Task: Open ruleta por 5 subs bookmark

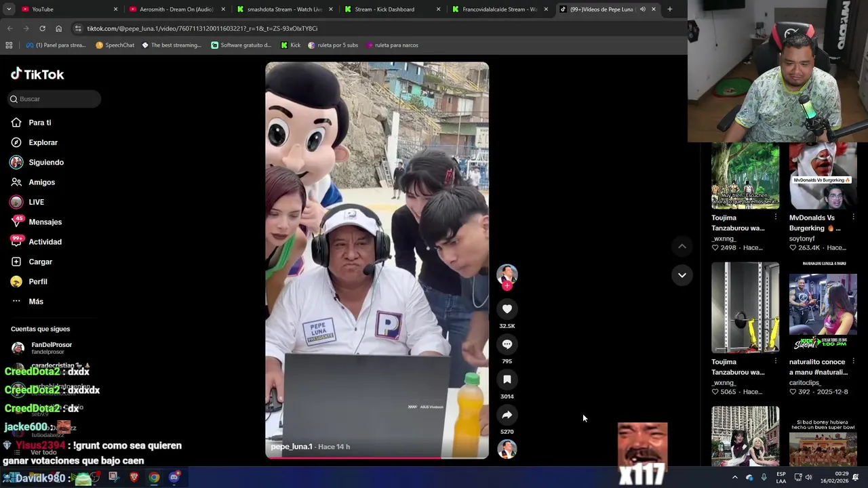Action: pos(333,45)
